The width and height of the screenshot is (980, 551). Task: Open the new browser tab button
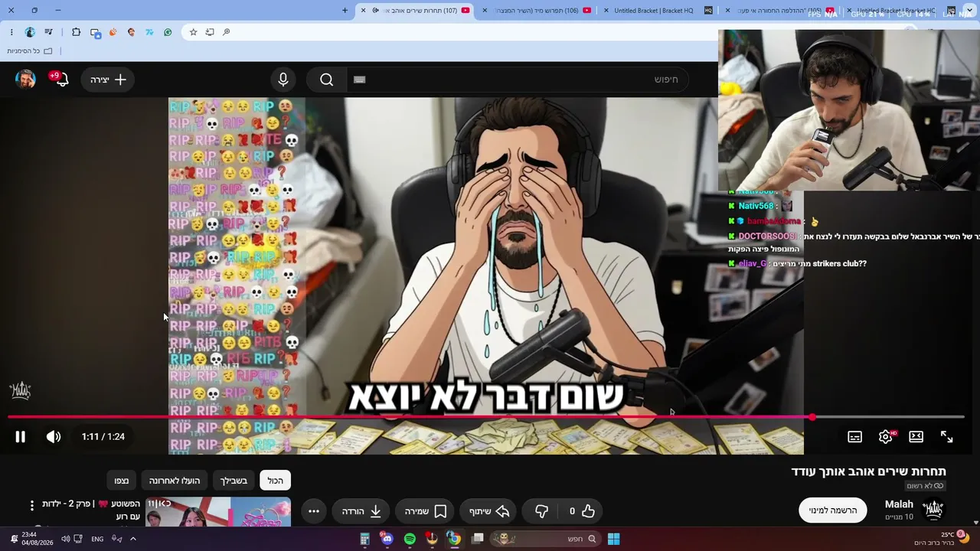click(345, 10)
